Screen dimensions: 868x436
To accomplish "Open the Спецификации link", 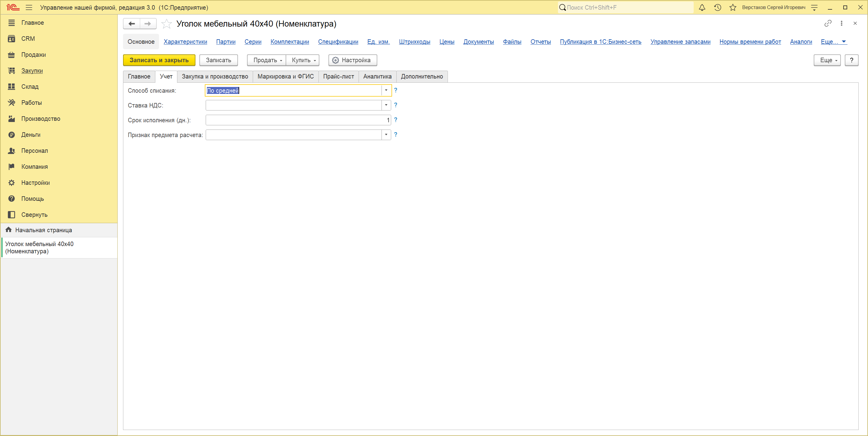I will click(x=338, y=42).
